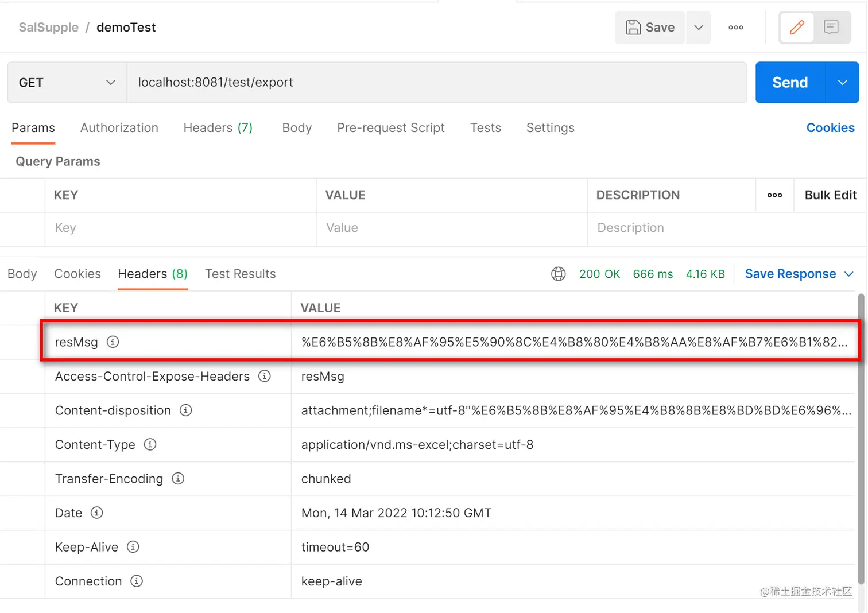Show info for the Connection header
This screenshot has width=868, height=613.
(137, 581)
